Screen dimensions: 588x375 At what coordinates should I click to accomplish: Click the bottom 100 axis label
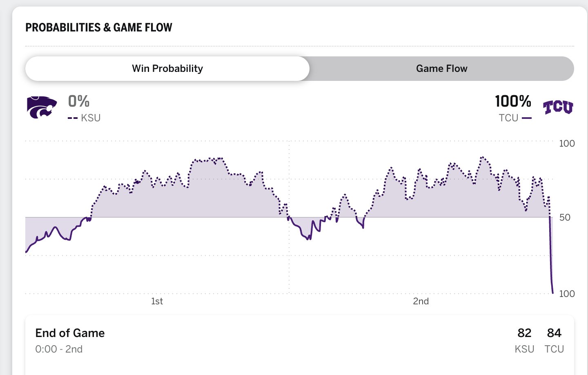[x=567, y=294]
